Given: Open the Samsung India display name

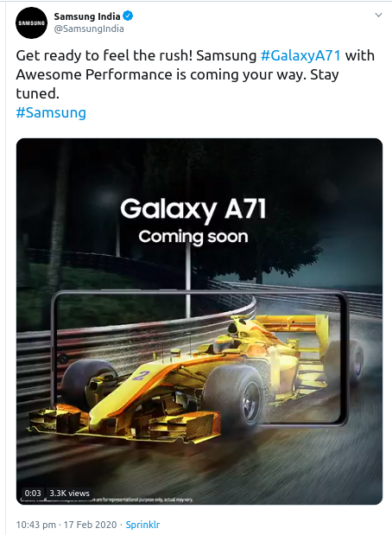Looking at the screenshot, I should [87, 16].
